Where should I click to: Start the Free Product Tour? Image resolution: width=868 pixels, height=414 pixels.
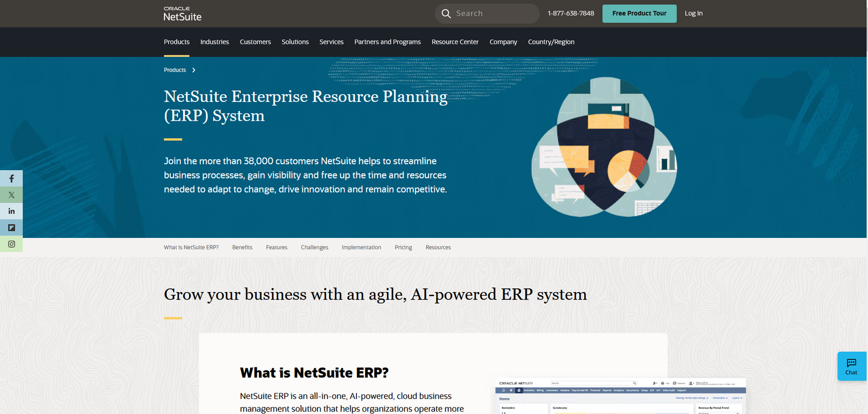(x=639, y=14)
